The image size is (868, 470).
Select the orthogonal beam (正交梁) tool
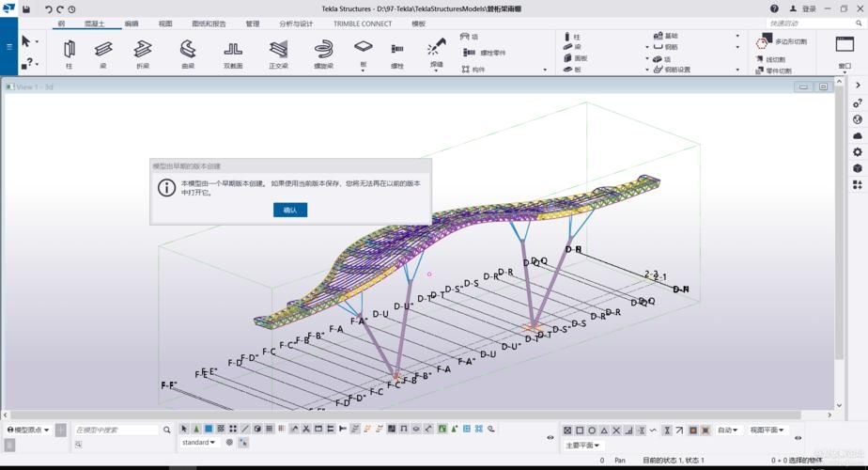click(x=278, y=53)
